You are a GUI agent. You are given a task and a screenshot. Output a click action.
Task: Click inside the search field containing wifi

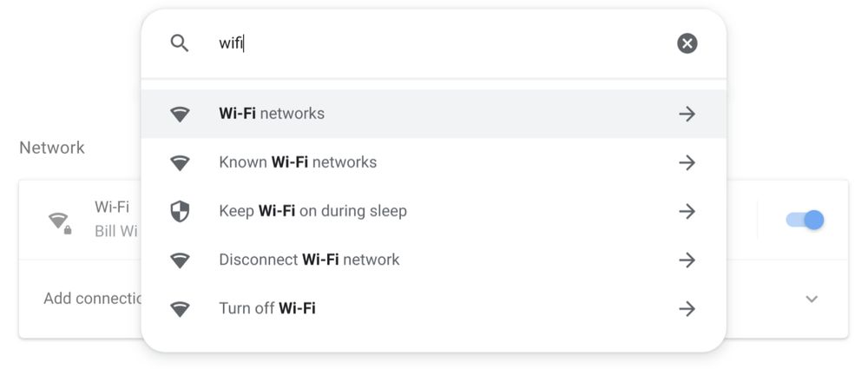point(434,43)
